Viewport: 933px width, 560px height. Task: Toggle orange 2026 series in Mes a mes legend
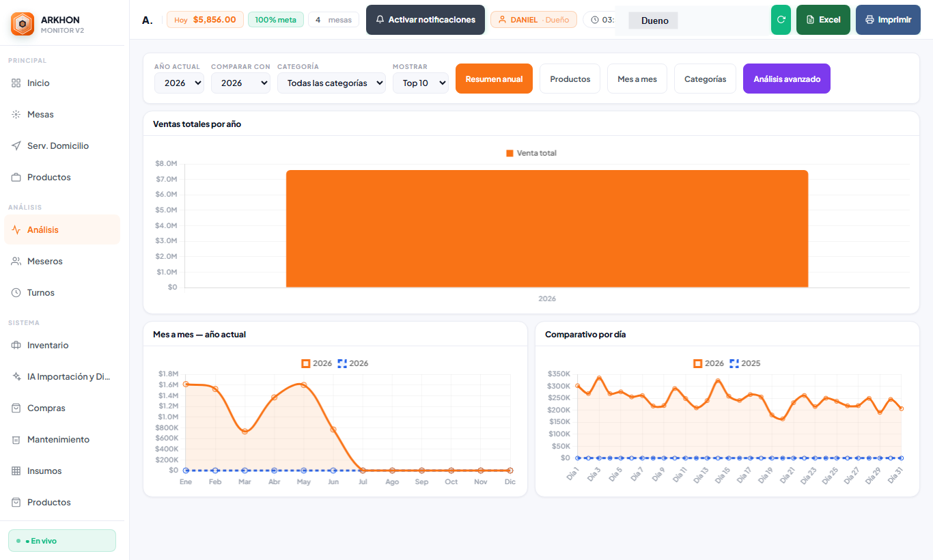(317, 363)
